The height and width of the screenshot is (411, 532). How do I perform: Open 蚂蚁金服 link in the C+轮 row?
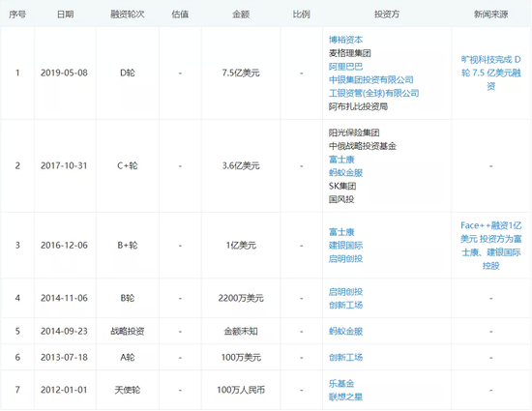[345, 172]
